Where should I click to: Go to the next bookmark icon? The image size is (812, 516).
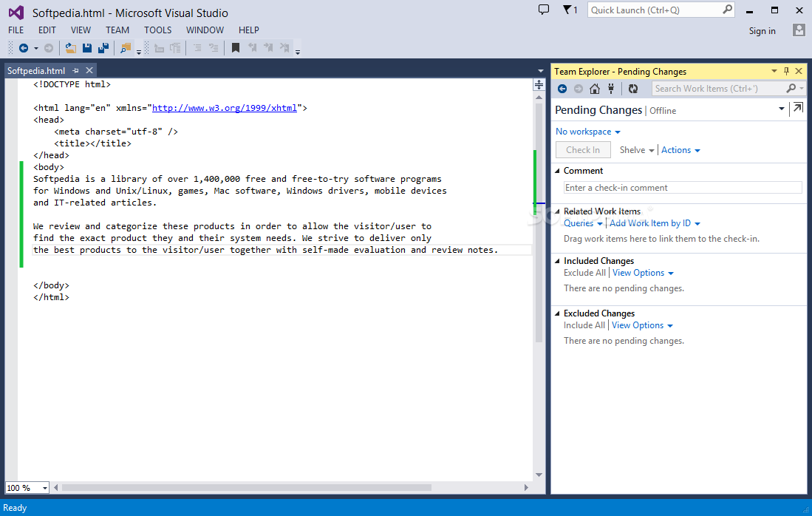(x=268, y=48)
